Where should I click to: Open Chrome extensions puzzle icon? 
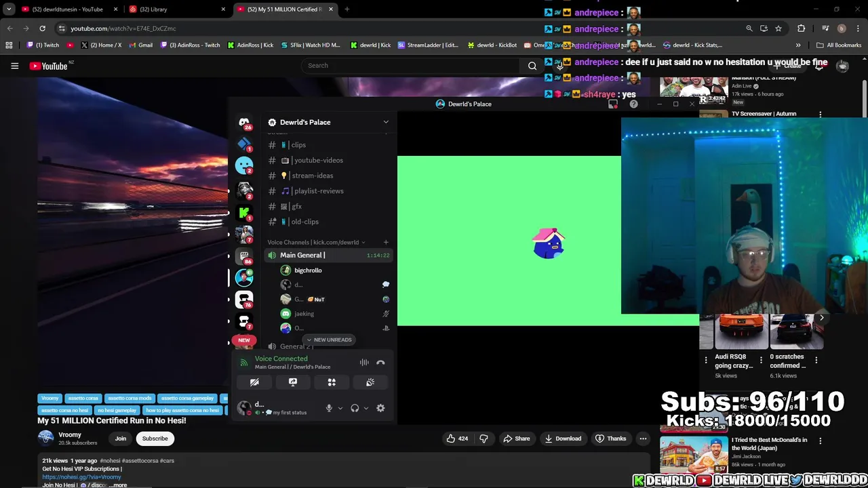[802, 28]
